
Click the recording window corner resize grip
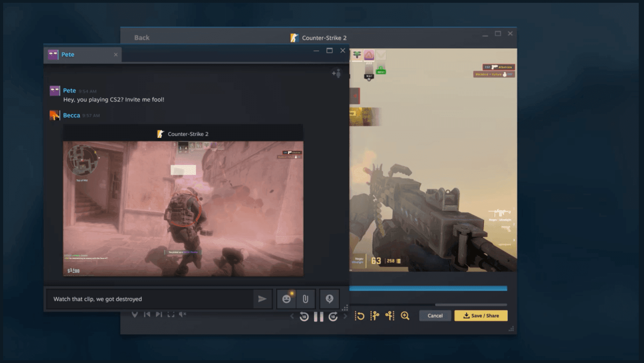tap(511, 329)
